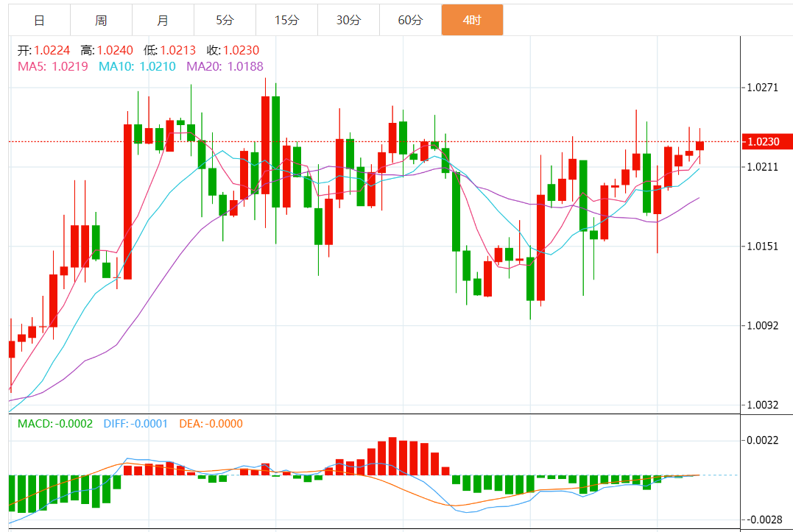Select the 周 weekly chart tab
The width and height of the screenshot is (793, 532).
point(101,20)
